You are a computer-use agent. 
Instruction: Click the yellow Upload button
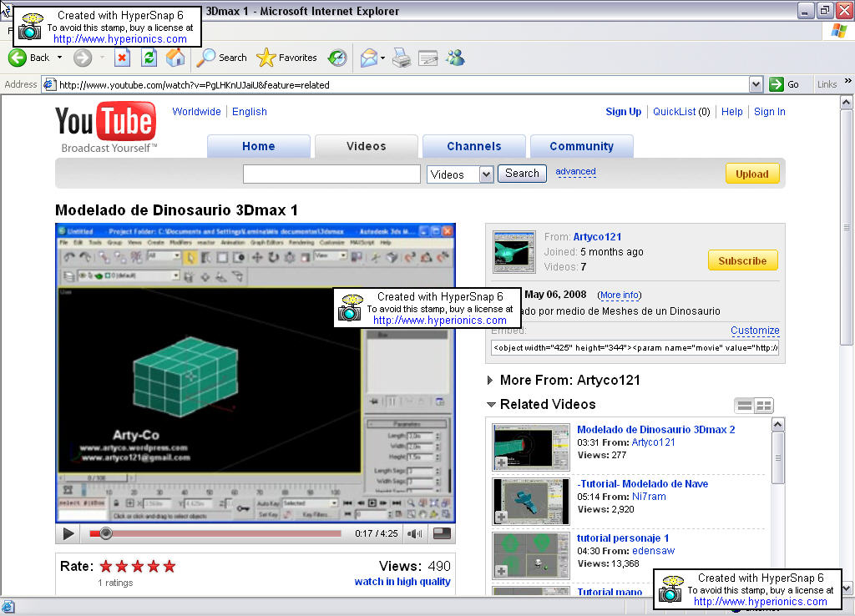click(x=752, y=174)
